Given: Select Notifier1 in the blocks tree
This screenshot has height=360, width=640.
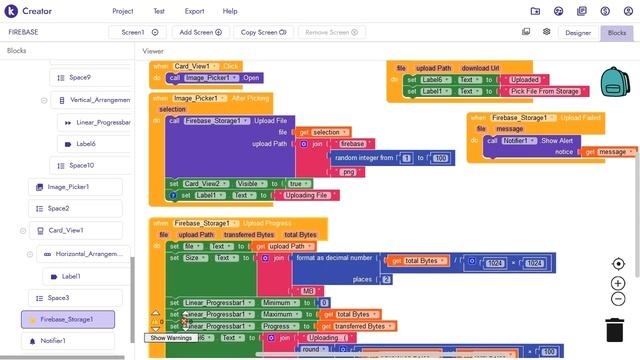Looking at the screenshot, I should pyautogui.click(x=68, y=341).
